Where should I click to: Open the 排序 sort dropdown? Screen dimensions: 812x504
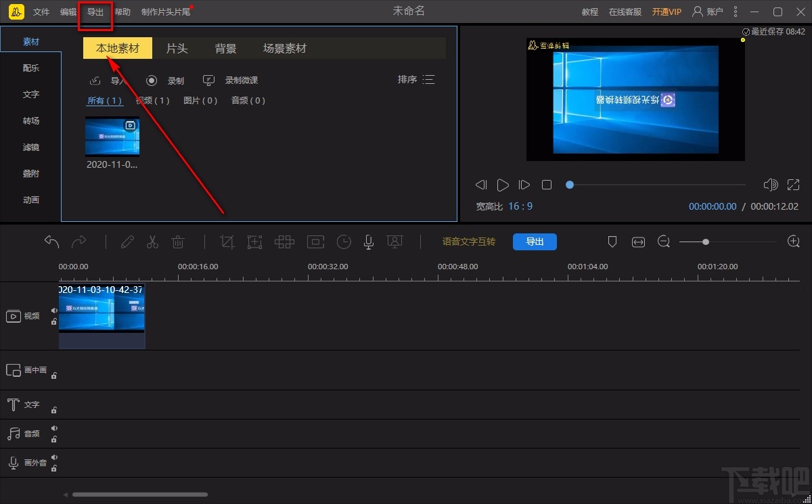416,80
